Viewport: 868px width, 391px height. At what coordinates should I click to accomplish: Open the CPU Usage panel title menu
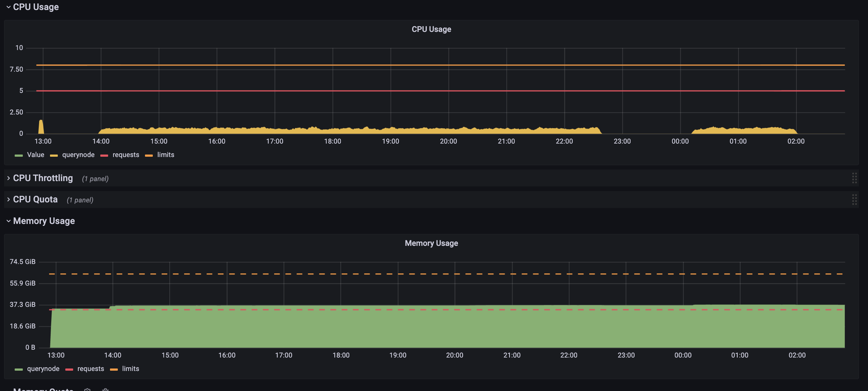[x=431, y=29]
